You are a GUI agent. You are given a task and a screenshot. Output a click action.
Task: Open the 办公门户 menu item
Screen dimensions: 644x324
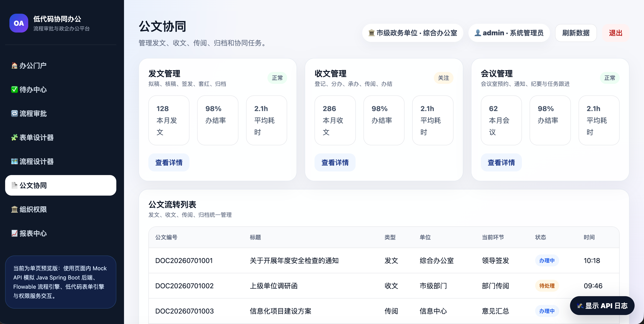pyautogui.click(x=61, y=65)
